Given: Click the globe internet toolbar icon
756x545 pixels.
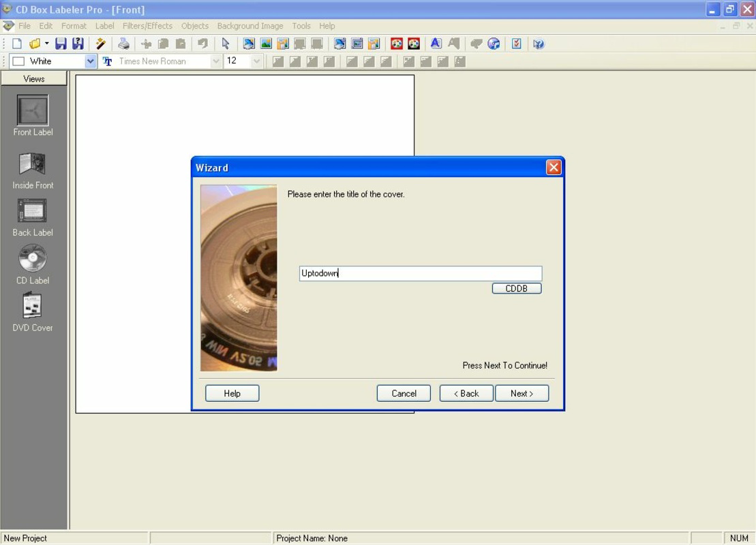Looking at the screenshot, I should click(494, 44).
